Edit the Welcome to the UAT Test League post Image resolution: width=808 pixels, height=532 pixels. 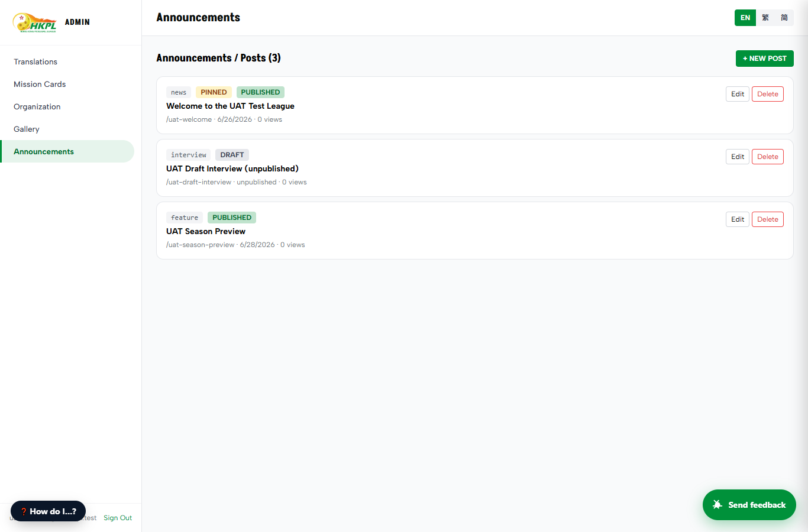[x=738, y=94]
